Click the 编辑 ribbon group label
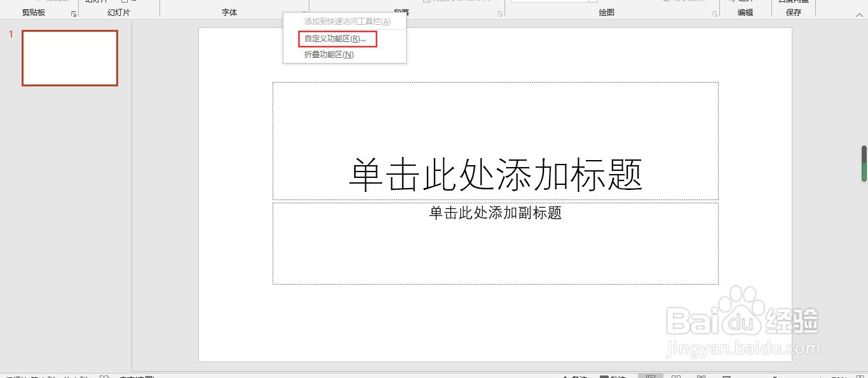 [745, 13]
